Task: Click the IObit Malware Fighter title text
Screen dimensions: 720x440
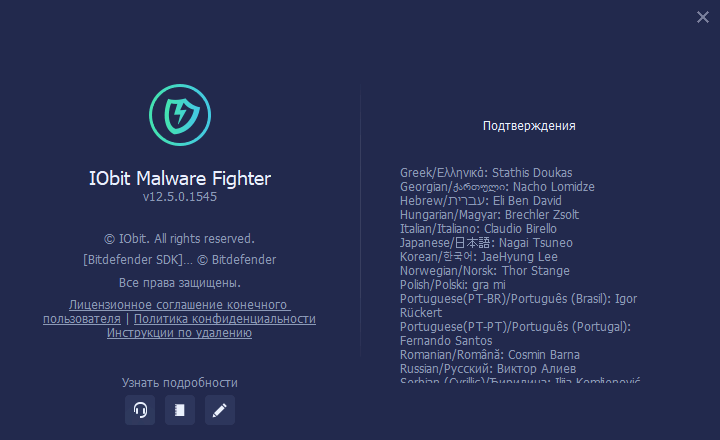Action: 180,178
